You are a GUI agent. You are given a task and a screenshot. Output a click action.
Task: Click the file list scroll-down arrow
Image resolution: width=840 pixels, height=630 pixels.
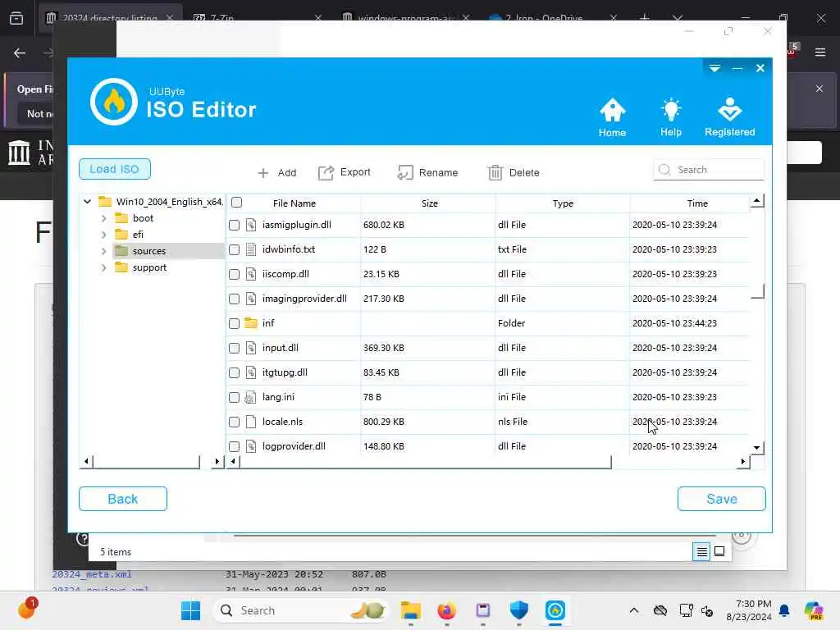click(756, 448)
